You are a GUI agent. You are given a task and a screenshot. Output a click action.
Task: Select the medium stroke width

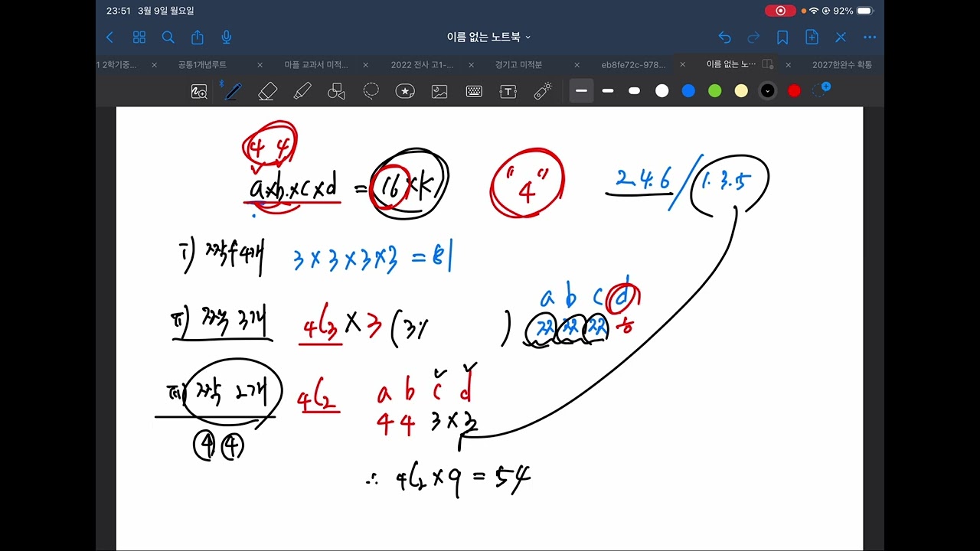(608, 91)
